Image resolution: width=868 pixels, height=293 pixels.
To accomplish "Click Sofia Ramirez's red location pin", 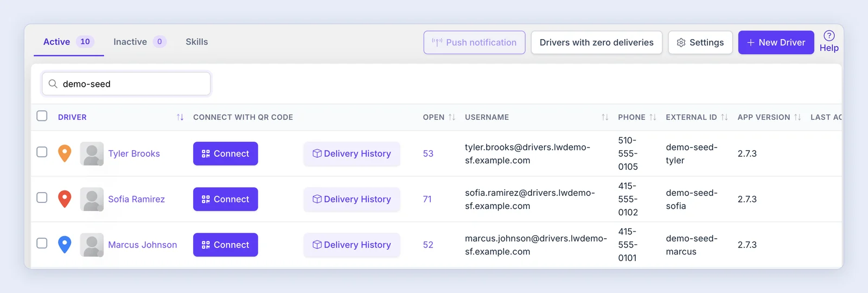I will [x=65, y=199].
